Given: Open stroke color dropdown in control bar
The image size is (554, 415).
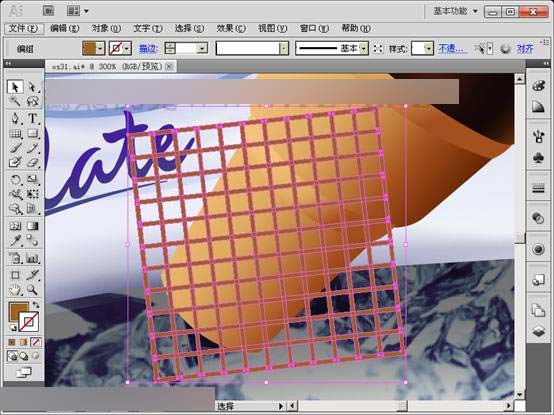Looking at the screenshot, I should 126,48.
